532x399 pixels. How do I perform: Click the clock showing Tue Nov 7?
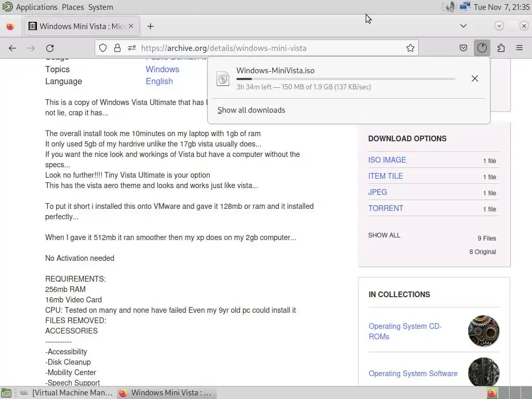(x=501, y=7)
